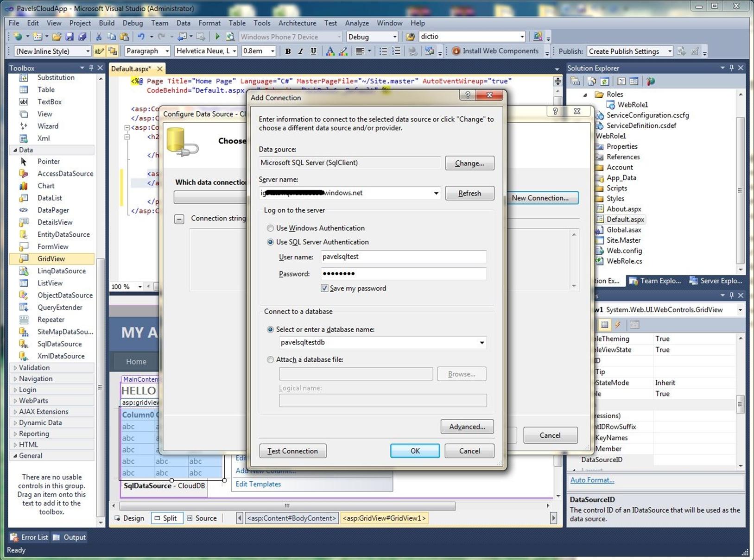Screen dimensions: 754x560
Task: Open the Server name dropdown arrow
Action: coord(436,193)
